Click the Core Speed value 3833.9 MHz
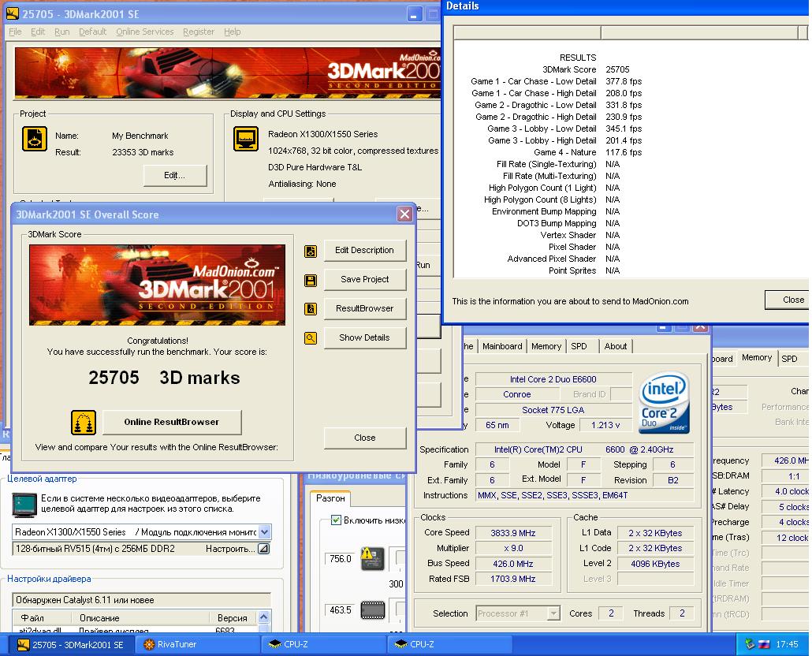Image resolution: width=812 pixels, height=656 pixels. coord(513,533)
